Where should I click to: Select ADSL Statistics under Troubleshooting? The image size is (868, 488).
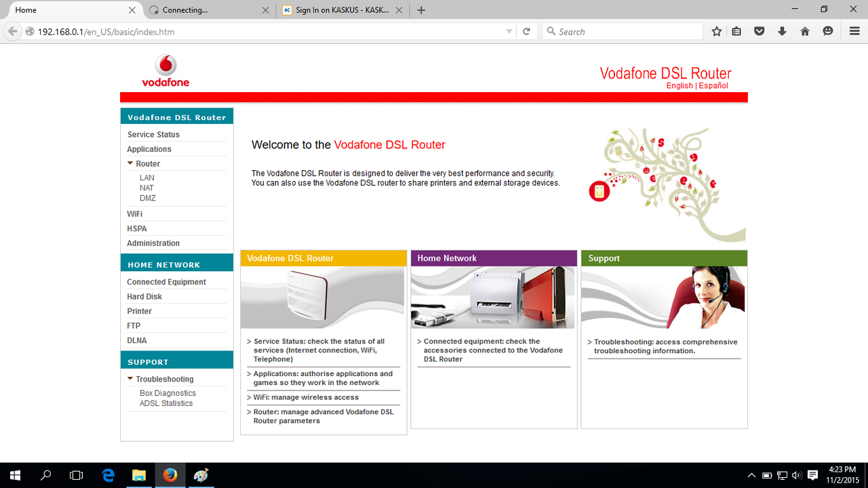pyautogui.click(x=166, y=403)
